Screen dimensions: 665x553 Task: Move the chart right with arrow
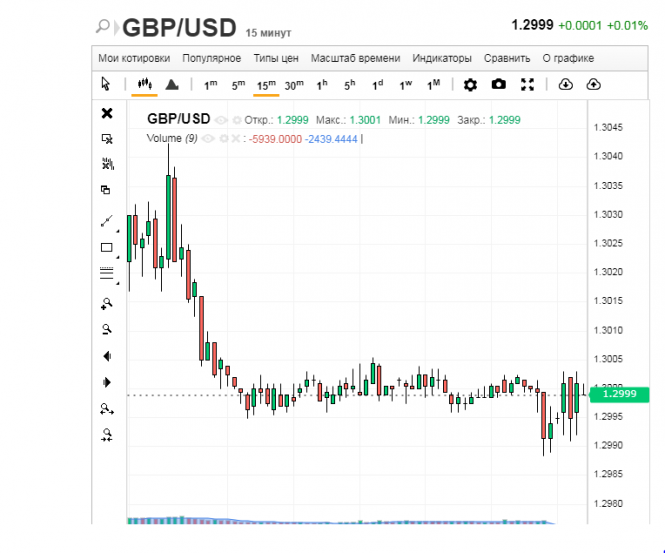(x=107, y=383)
